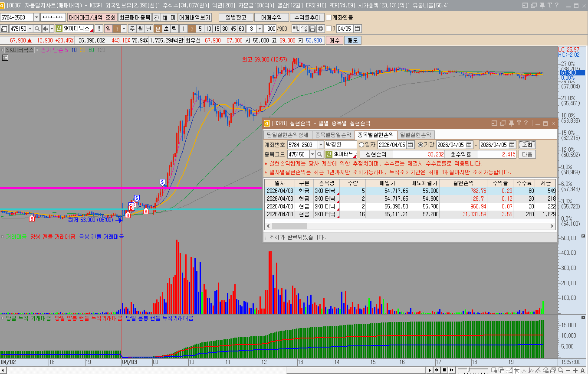This screenshot has height=374, width=588.
Task: Click the add indicator line icon
Action: click(x=304, y=29)
